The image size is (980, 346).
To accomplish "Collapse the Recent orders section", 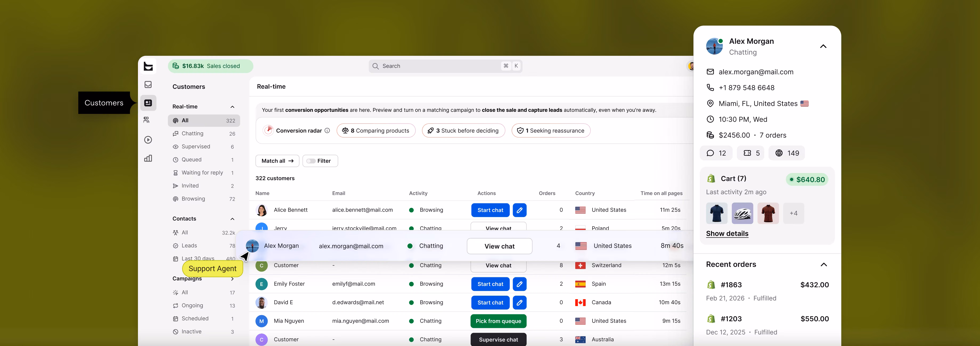I will [824, 265].
